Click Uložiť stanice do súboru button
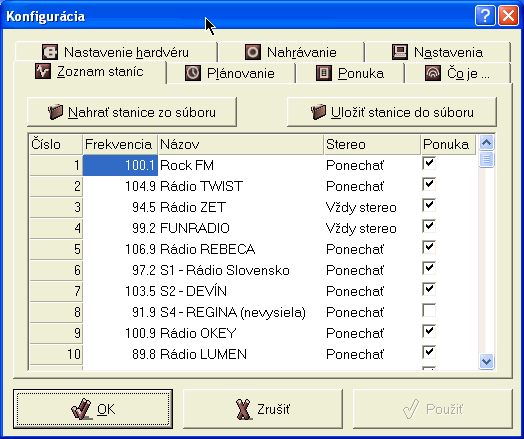 click(392, 112)
